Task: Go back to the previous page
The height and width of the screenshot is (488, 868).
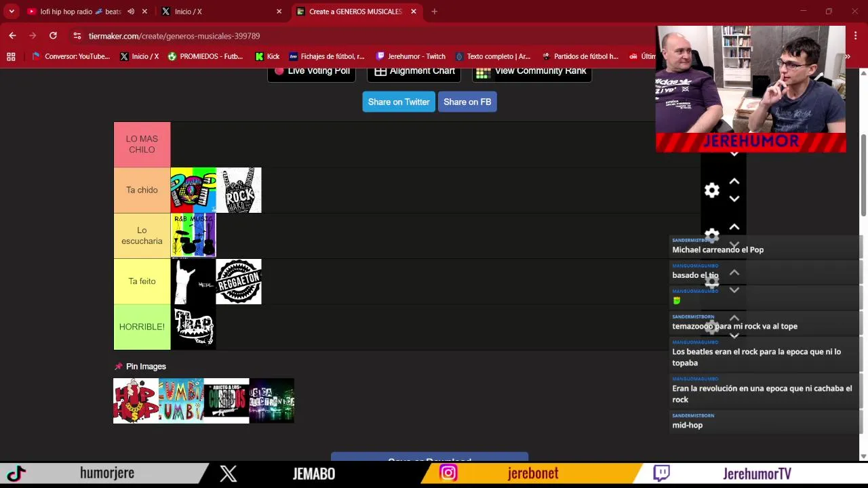Action: click(12, 35)
